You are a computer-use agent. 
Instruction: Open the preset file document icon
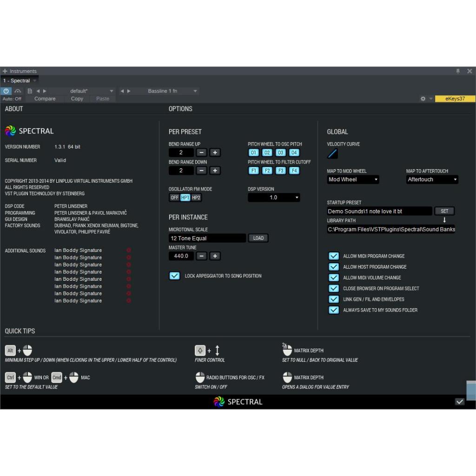[30, 91]
